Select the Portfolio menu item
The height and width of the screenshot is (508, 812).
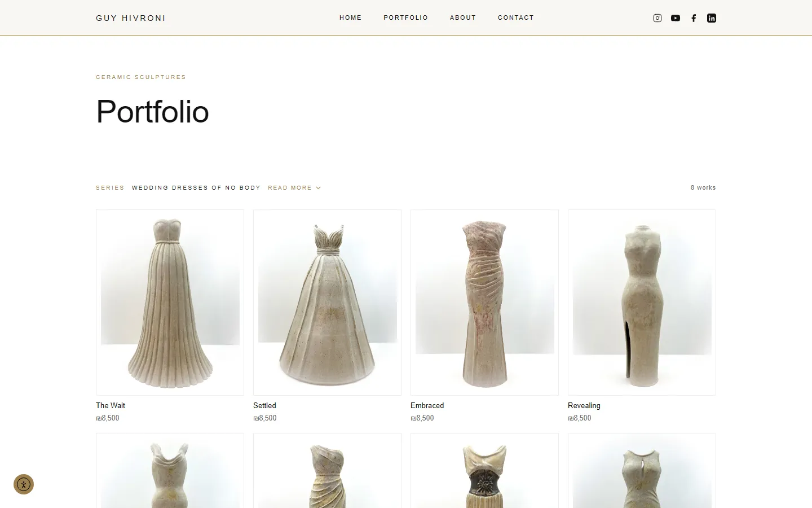point(406,17)
